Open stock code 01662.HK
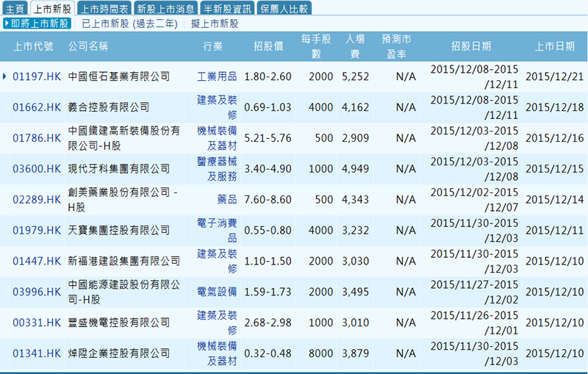Screen dimensions: 588x374 [x=37, y=107]
